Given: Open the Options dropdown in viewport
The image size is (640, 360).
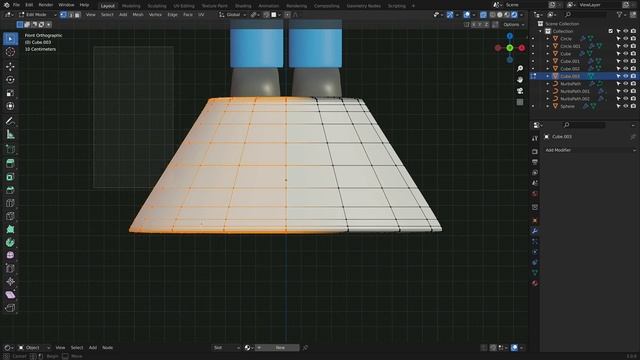Looking at the screenshot, I should (x=513, y=24).
